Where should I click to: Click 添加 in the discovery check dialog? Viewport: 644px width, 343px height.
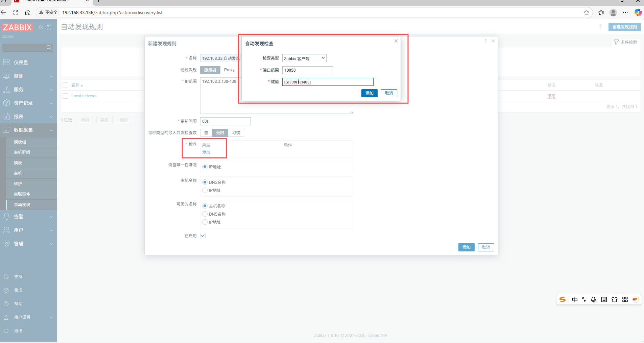coord(369,93)
